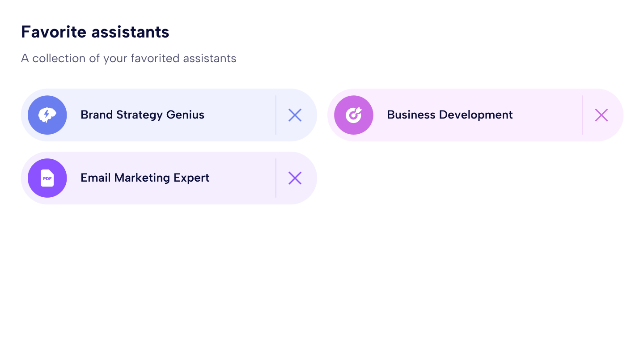The image size is (644, 361).
Task: Remove Business Development using its pink X
Action: click(x=602, y=115)
